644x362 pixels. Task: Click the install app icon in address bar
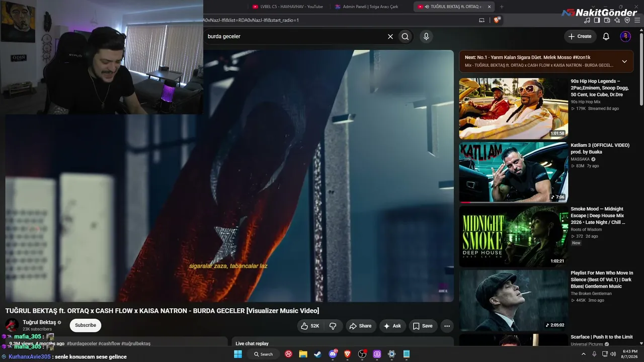coord(481,20)
